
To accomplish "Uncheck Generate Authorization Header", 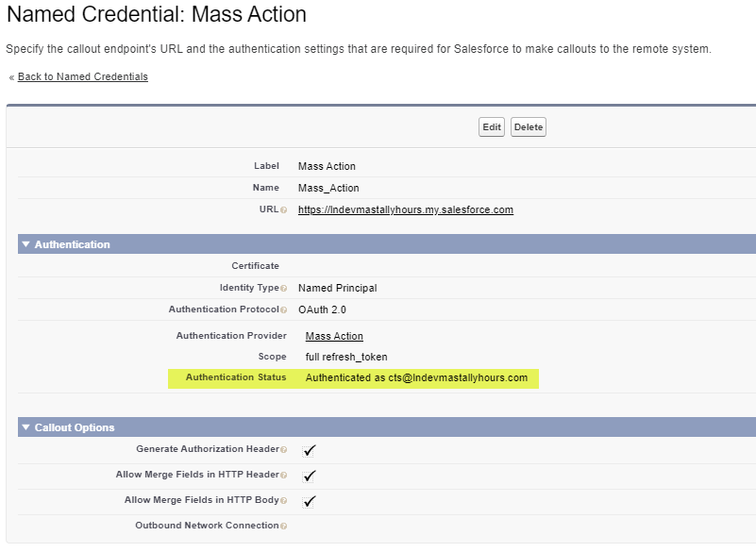I will click(309, 451).
